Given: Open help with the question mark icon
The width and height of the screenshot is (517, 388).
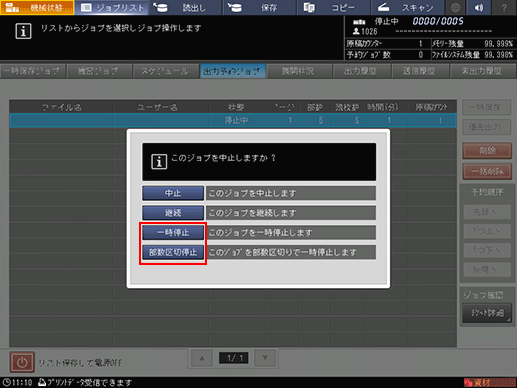Looking at the screenshot, I should pyautogui.click(x=504, y=7).
